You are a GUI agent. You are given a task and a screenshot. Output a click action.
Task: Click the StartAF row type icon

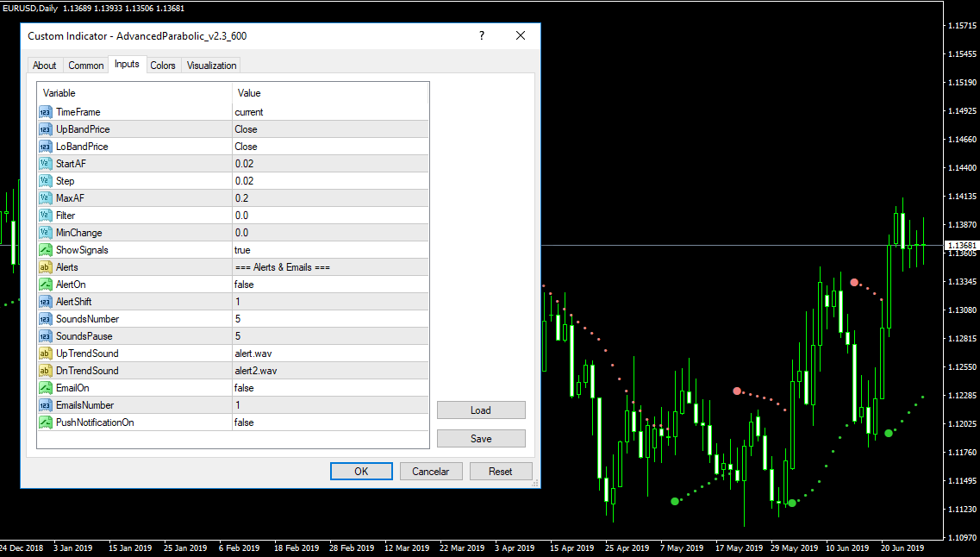pos(45,164)
